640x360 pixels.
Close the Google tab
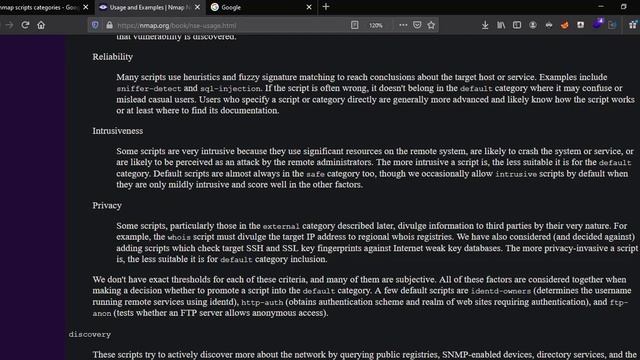pos(309,7)
